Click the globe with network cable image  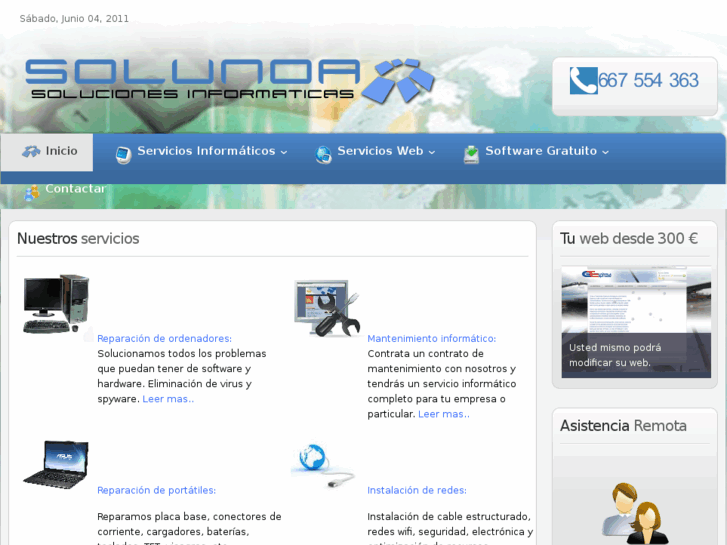tap(323, 466)
